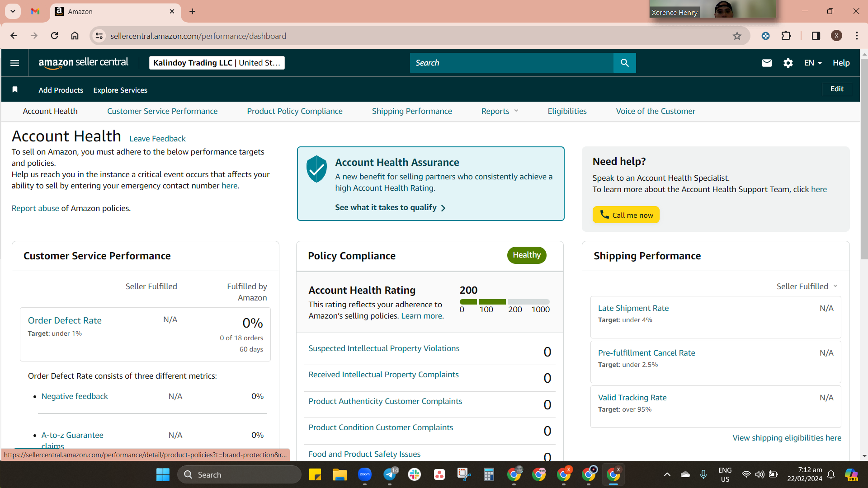This screenshot has height=488, width=868.
Task: Open the Product Policy Compliance tab
Action: pos(295,111)
